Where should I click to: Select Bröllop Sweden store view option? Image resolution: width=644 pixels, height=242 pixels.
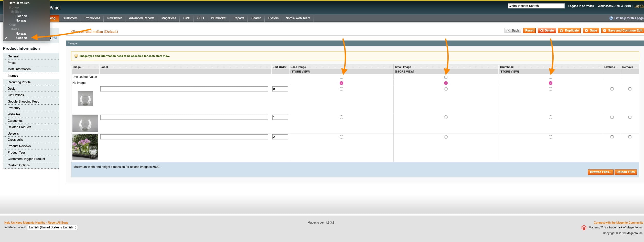(21, 16)
